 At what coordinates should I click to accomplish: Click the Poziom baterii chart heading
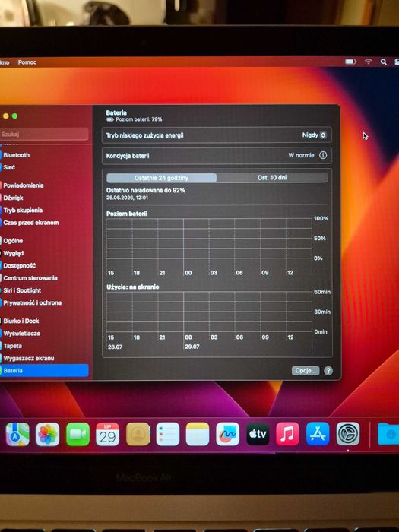[127, 214]
